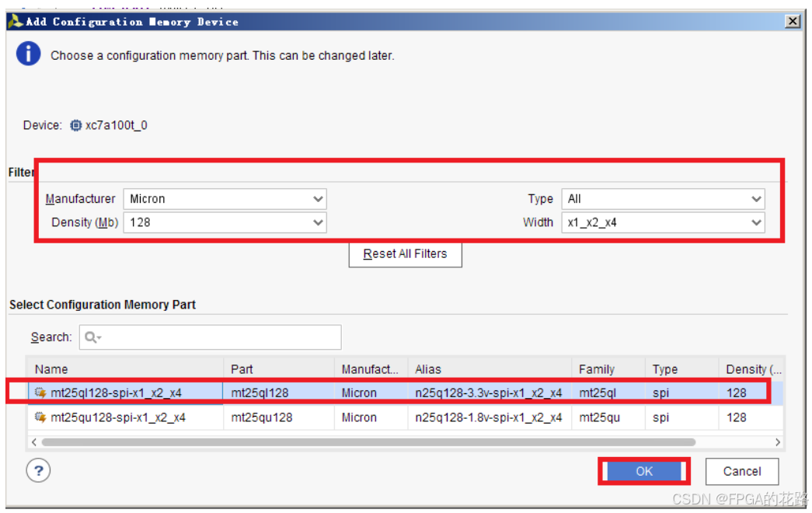
Task: Click the left scroll arrow of the table
Action: [33, 442]
